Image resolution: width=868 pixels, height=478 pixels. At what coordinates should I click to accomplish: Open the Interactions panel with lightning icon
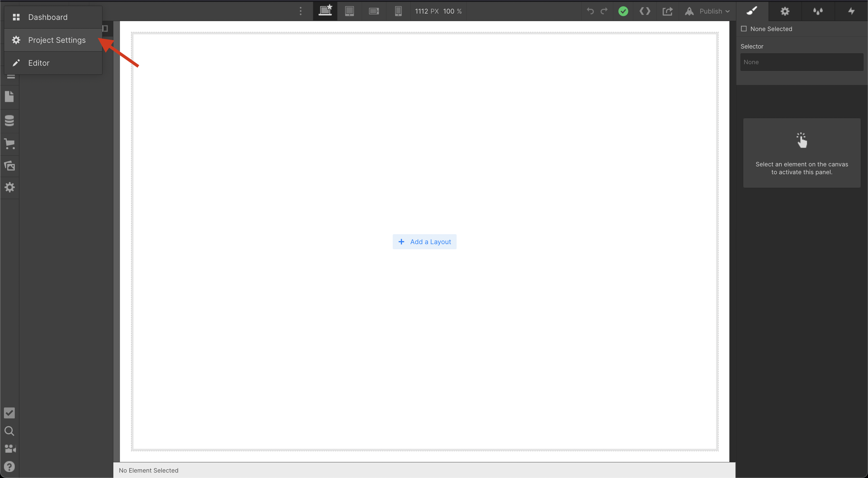point(851,11)
